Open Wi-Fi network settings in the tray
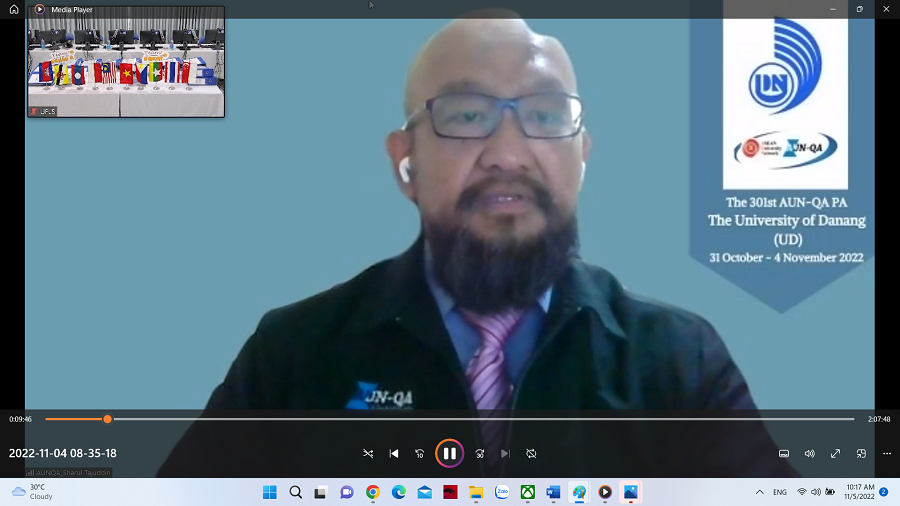Screen dimensions: 900x506 802,492
